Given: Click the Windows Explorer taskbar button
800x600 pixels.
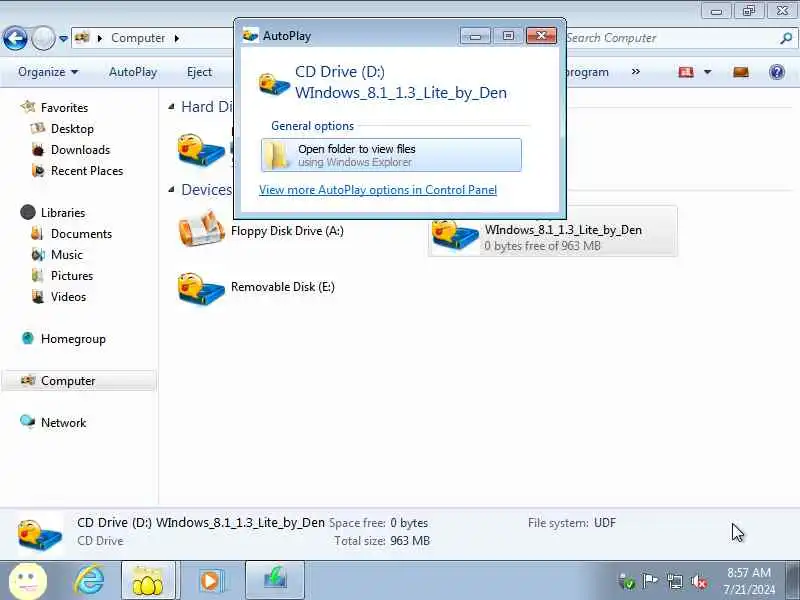Looking at the screenshot, I should tap(148, 580).
